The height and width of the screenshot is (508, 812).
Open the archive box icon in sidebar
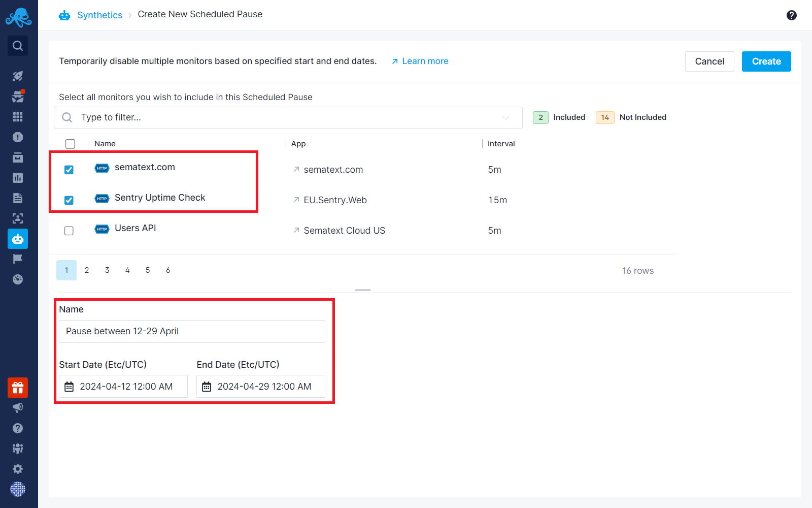(18, 157)
